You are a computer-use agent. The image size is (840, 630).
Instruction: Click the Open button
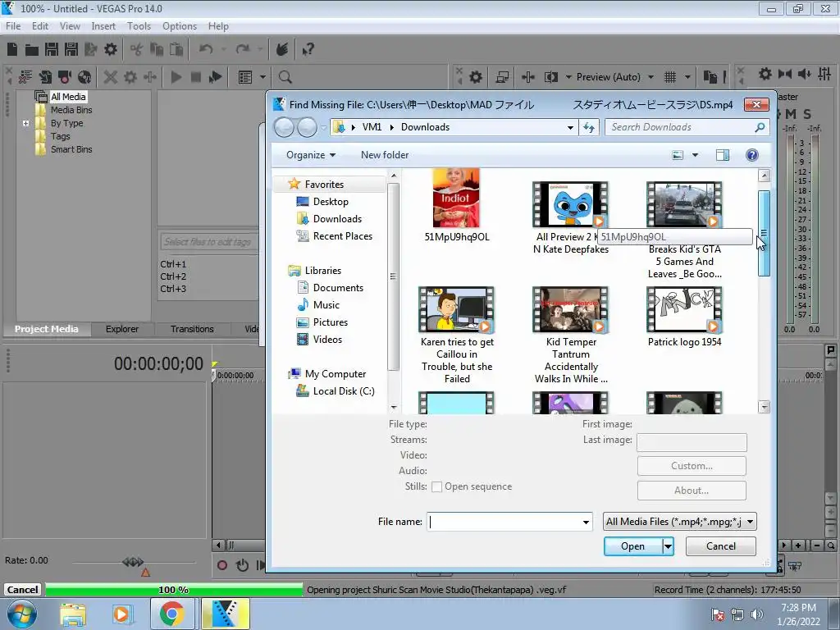[x=632, y=546]
